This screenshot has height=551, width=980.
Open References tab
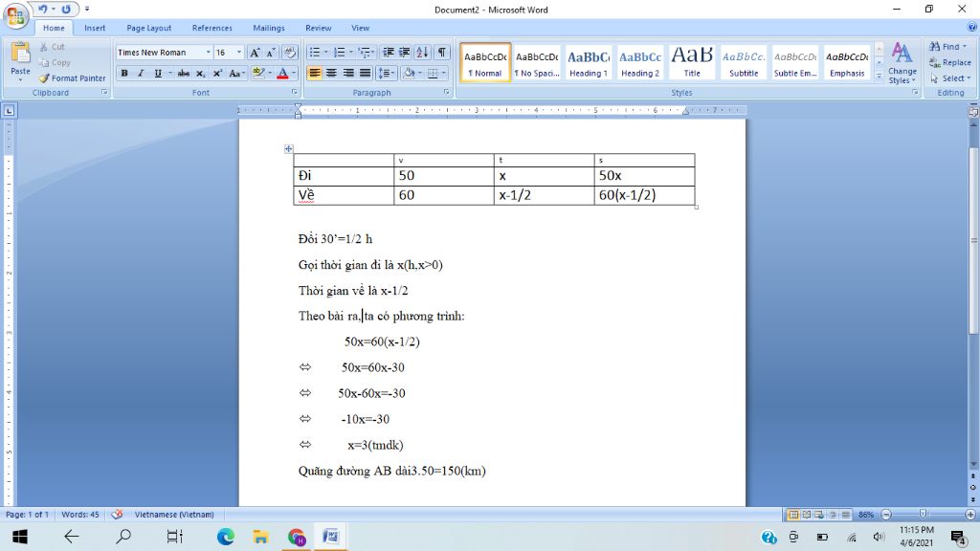tap(212, 28)
